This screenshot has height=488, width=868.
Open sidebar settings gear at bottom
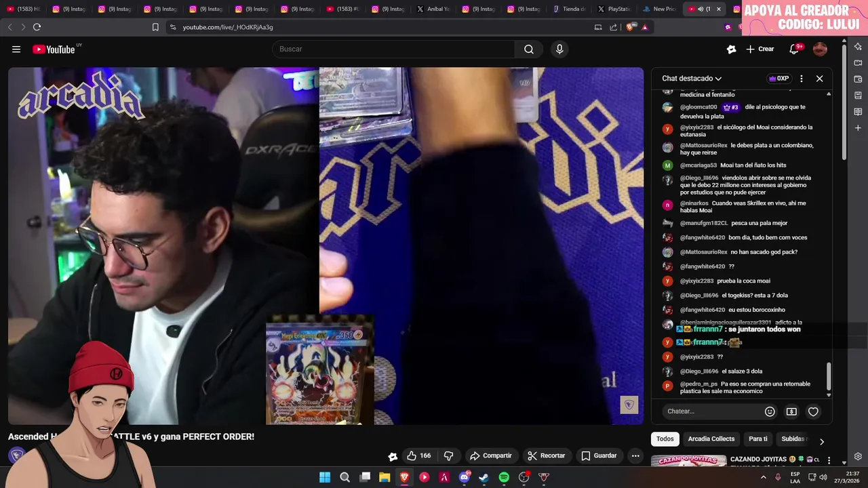[x=858, y=456]
